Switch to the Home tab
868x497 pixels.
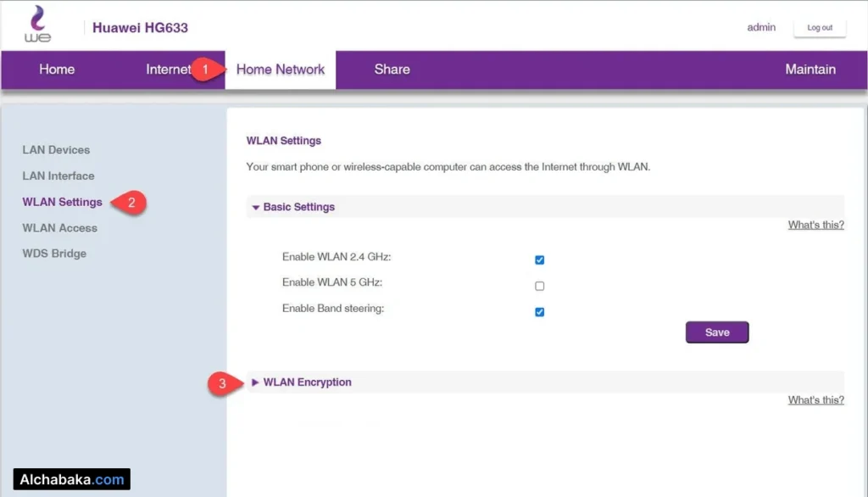(56, 69)
